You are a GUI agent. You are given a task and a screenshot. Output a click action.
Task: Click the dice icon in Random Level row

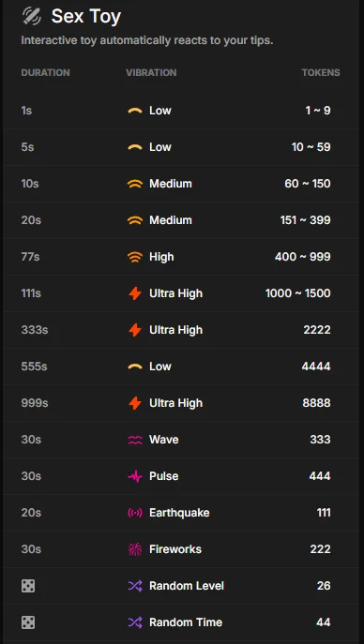28,586
